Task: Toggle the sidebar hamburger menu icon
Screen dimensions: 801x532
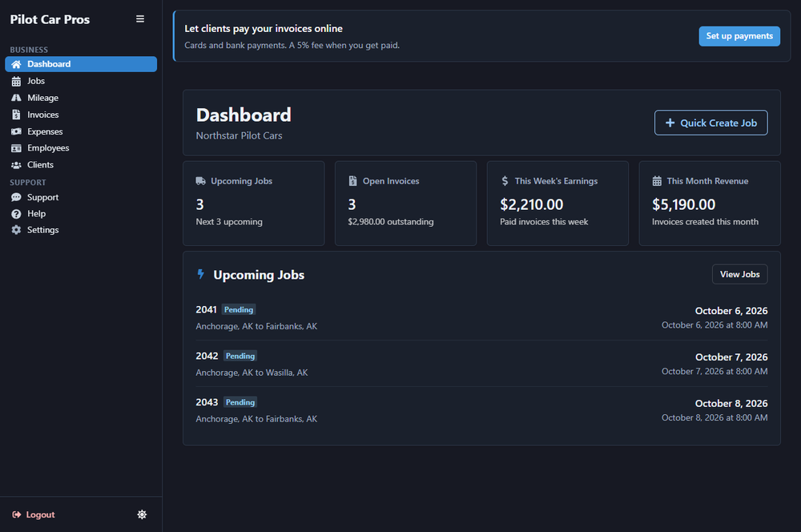Action: (140, 19)
